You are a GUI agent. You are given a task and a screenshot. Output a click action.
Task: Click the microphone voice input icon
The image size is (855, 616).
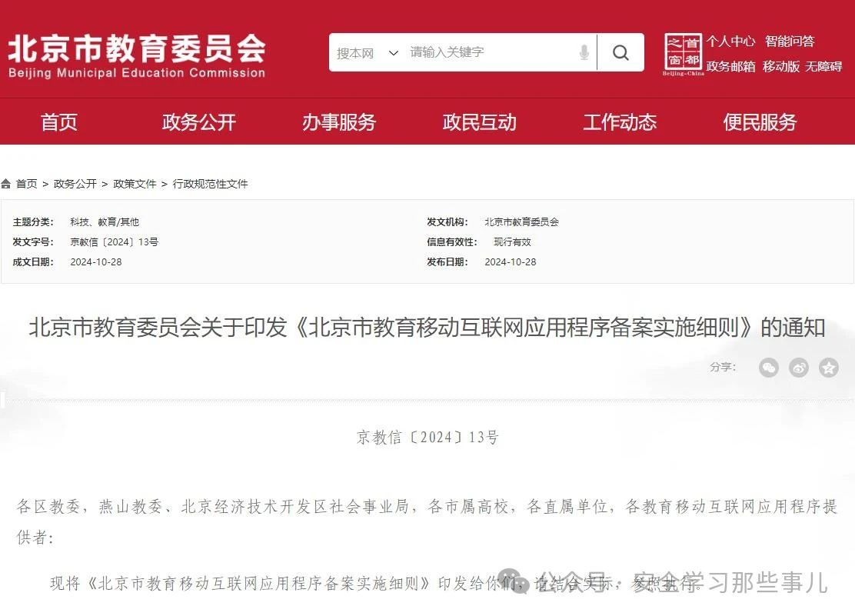tap(584, 53)
